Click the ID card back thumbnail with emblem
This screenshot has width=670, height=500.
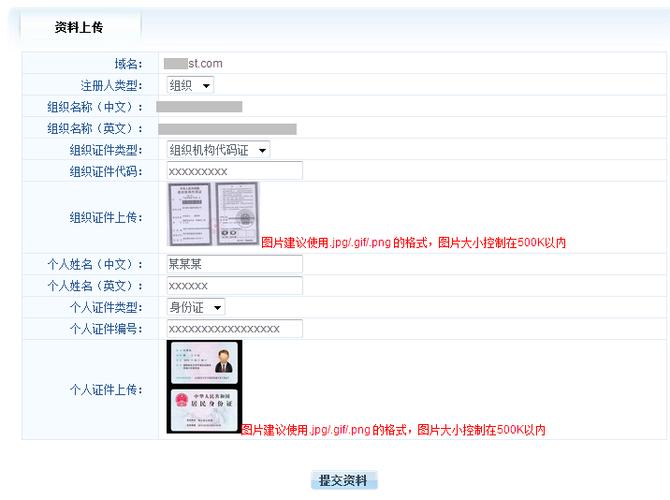click(x=204, y=410)
